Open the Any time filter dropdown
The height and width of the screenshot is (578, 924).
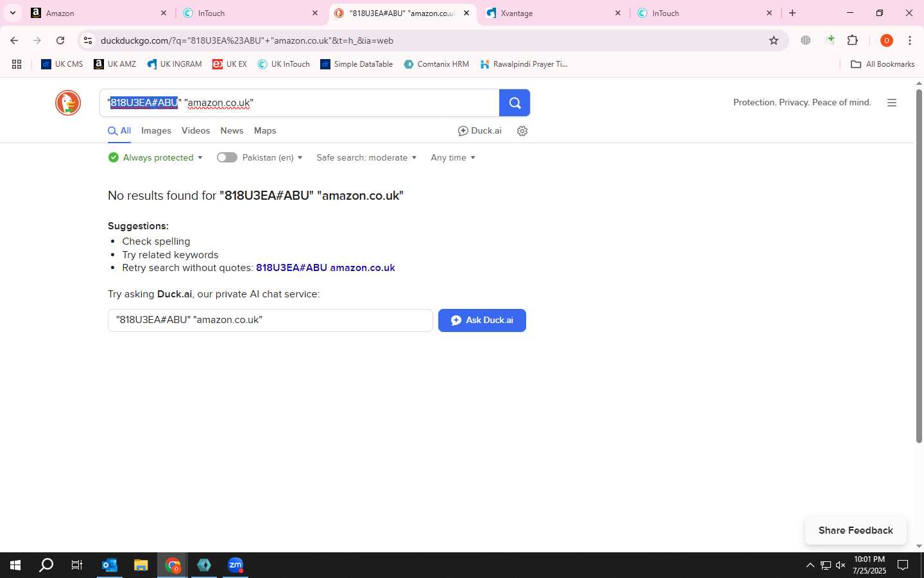point(453,157)
